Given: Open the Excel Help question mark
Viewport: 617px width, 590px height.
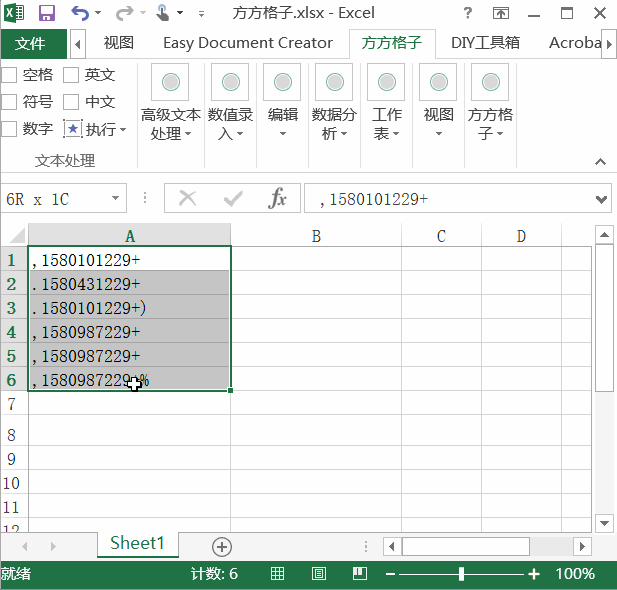Looking at the screenshot, I should (467, 13).
